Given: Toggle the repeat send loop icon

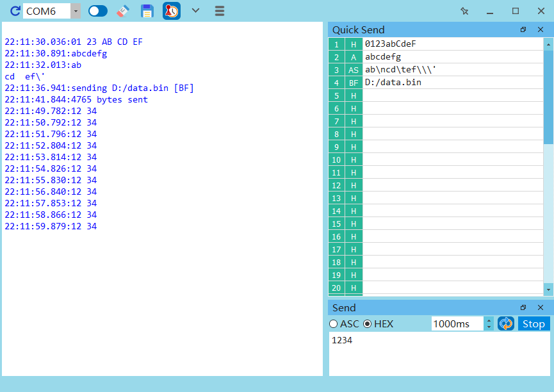Looking at the screenshot, I should tap(505, 323).
